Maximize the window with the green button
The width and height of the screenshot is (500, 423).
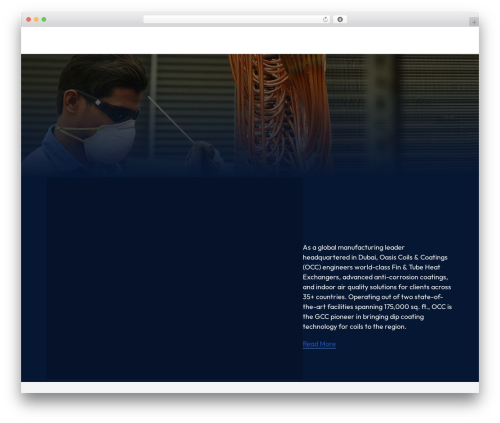point(44,20)
